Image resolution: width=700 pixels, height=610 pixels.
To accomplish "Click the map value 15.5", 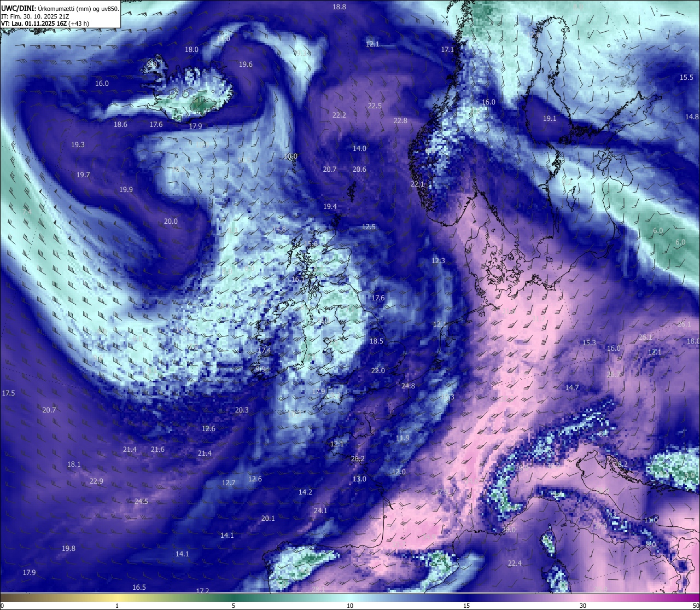I will click(x=686, y=77).
